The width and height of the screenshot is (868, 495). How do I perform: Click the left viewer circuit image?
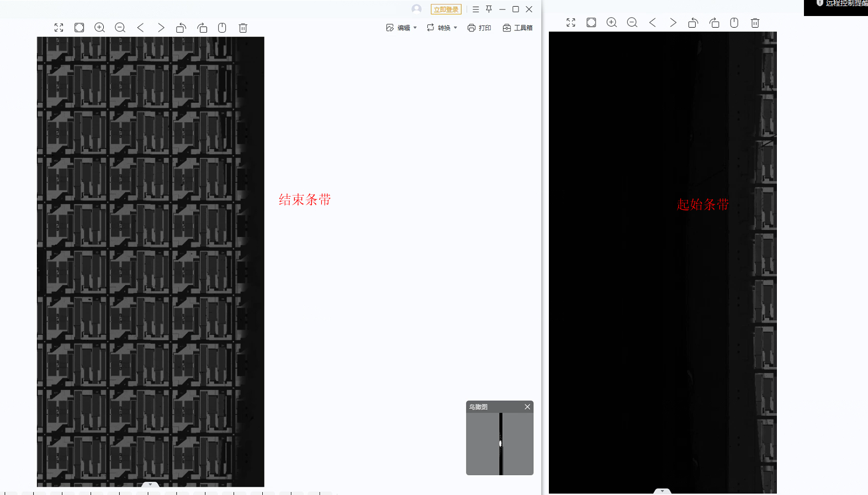coord(151,261)
